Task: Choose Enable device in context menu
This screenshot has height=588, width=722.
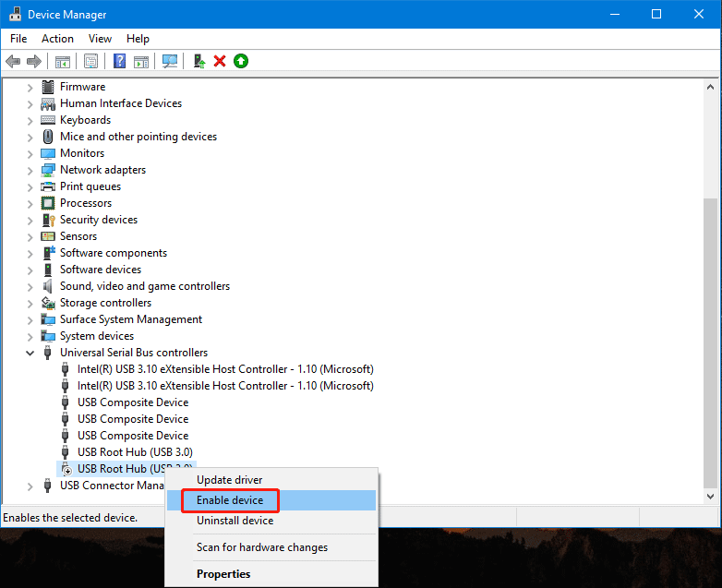Action: (271, 500)
